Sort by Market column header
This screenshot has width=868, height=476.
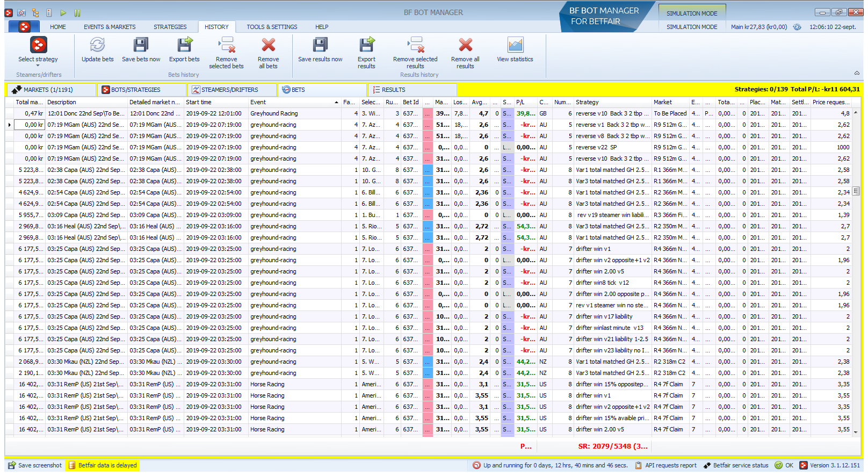click(x=670, y=102)
